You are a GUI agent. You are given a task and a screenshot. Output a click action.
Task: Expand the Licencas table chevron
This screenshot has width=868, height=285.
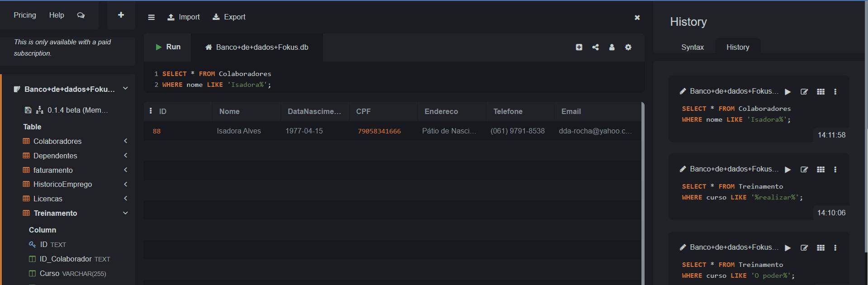126,199
